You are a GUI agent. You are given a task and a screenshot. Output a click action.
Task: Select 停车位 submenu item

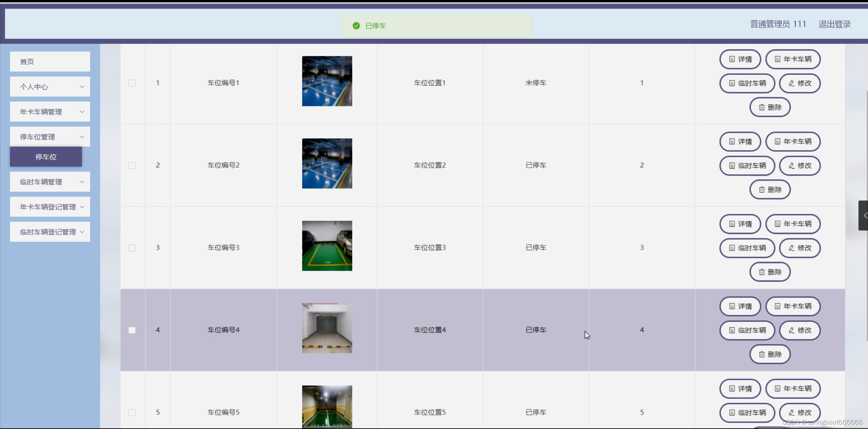coord(46,157)
